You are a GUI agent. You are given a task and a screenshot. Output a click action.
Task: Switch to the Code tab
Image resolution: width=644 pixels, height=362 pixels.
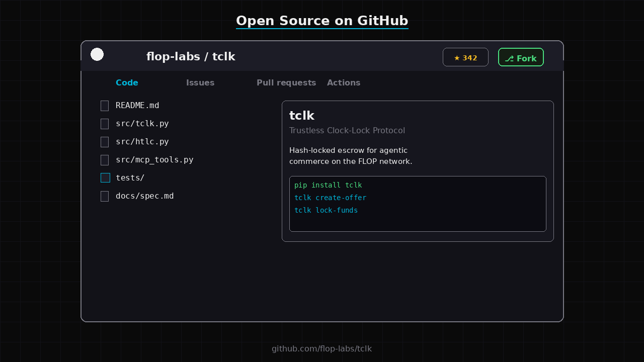127,83
